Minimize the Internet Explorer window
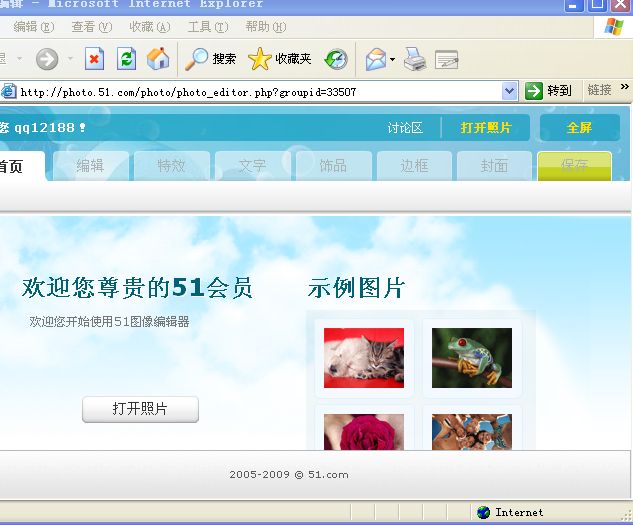The image size is (633, 525). pos(573,5)
